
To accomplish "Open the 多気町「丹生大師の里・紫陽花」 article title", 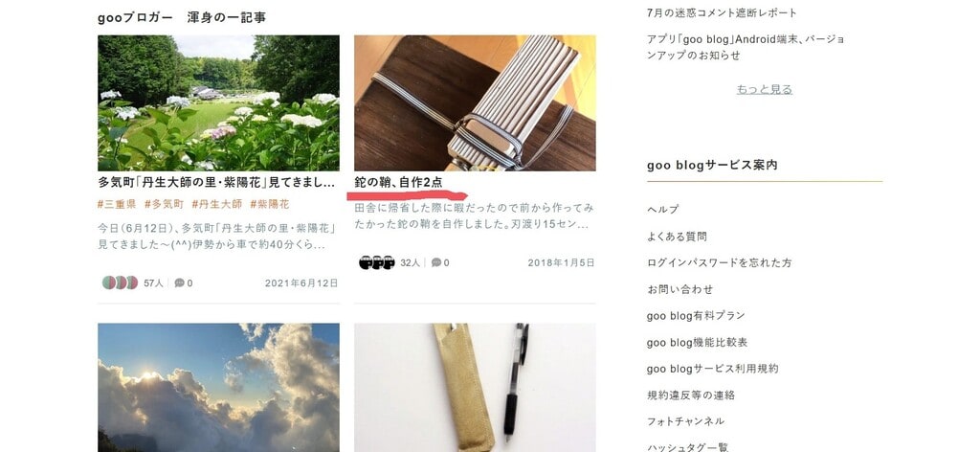I will 216,183.
